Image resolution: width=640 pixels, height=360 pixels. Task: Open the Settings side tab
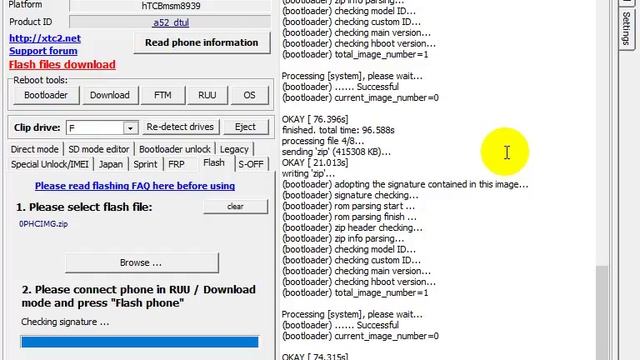(x=626, y=28)
